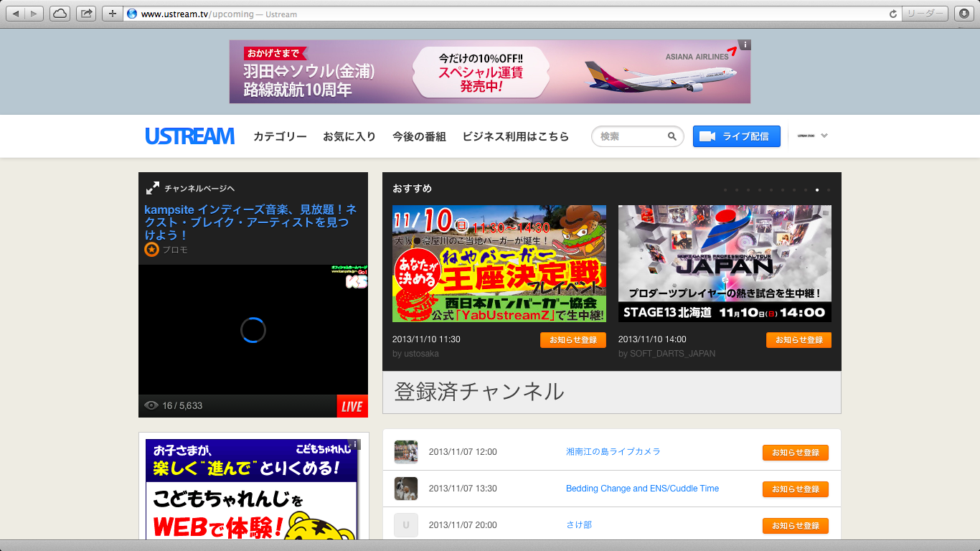The width and height of the screenshot is (980, 551).
Task: Click お知らせ登録 for ustosaka event
Action: pos(573,340)
